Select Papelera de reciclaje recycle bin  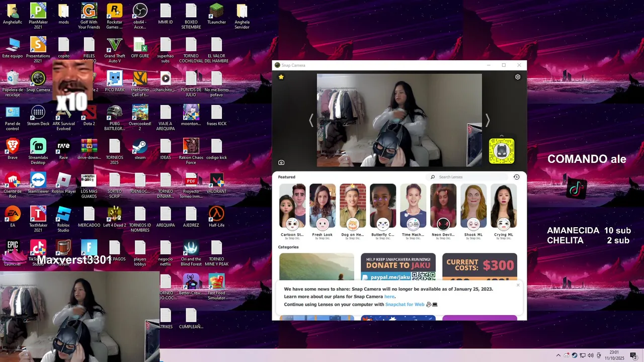[13, 83]
